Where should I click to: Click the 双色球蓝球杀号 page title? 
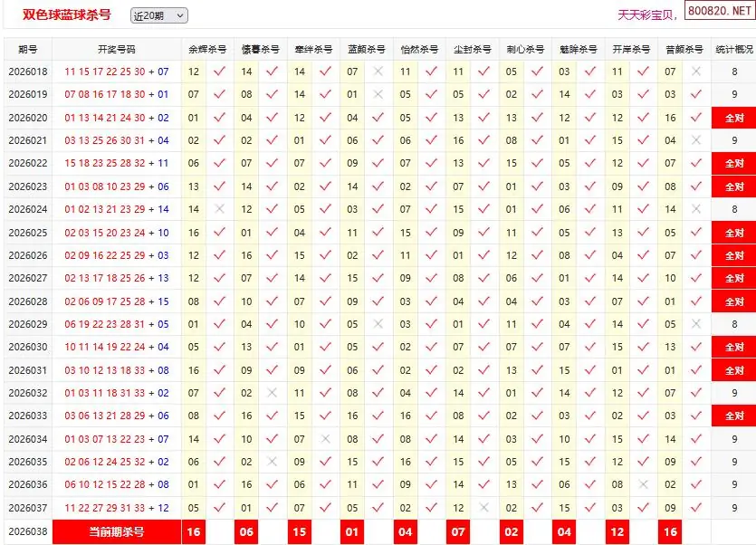(67, 15)
